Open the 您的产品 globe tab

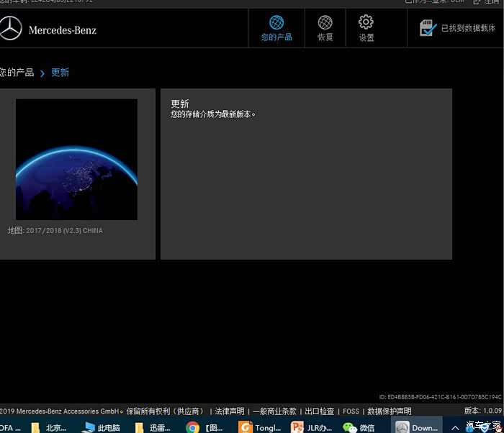[276, 28]
